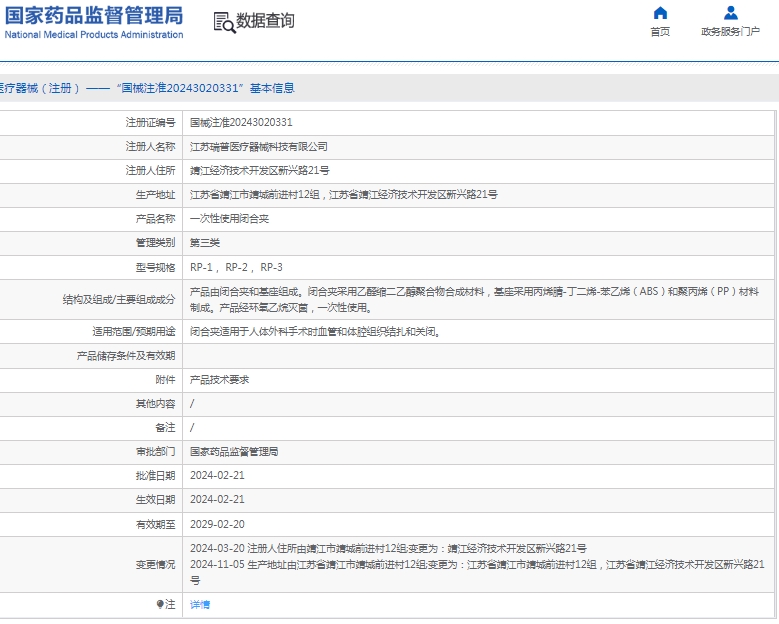This screenshot has width=779, height=624.
Task: Click the 结构及组成 description text
Action: [474, 300]
